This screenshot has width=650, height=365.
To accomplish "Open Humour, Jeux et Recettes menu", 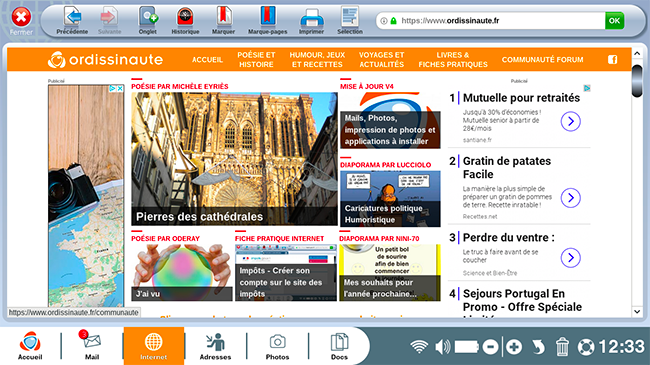I will point(317,60).
